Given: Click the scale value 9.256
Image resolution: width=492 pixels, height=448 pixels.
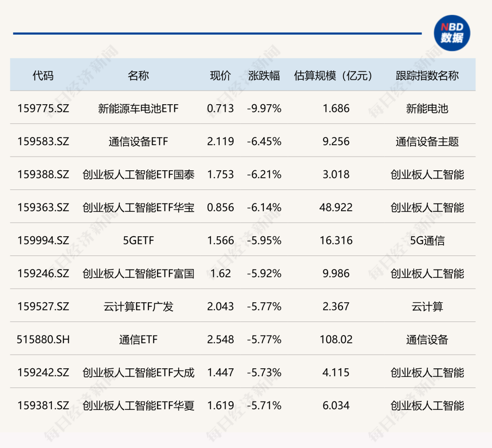Looking at the screenshot, I should click(336, 142).
